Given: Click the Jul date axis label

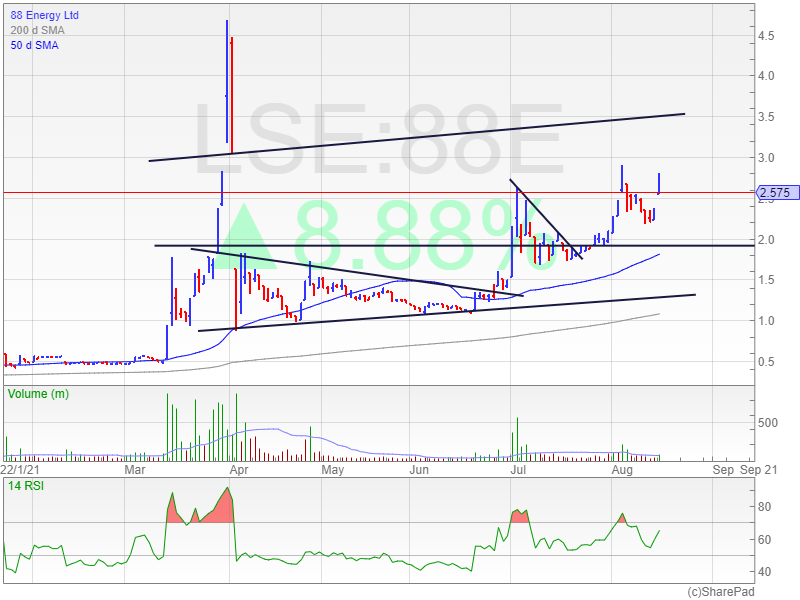Looking at the screenshot, I should point(518,469).
